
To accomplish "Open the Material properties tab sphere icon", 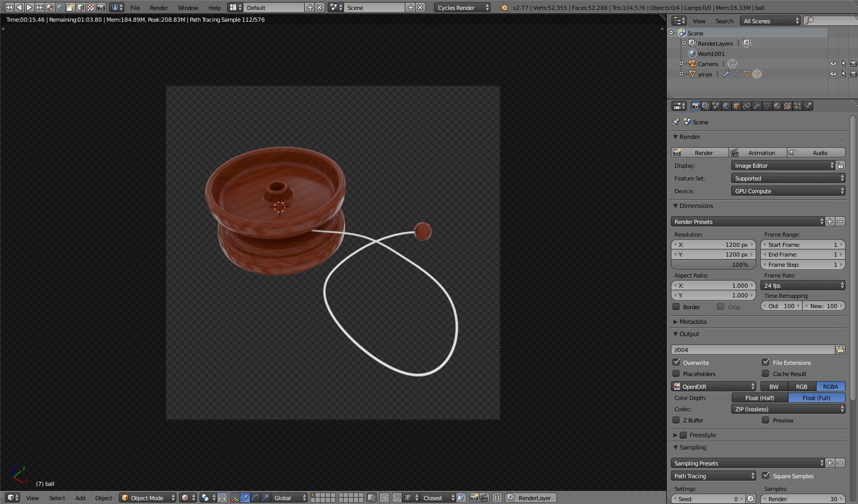I will pos(777,106).
